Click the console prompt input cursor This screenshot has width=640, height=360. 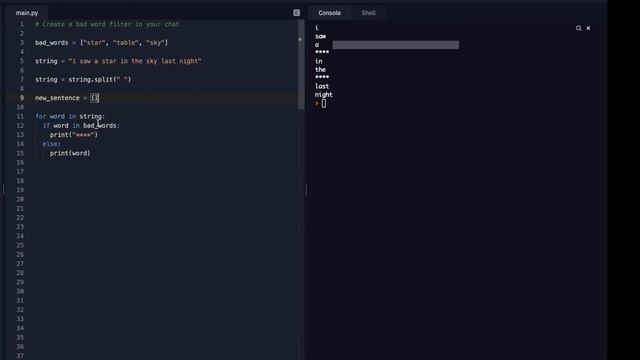(324, 104)
